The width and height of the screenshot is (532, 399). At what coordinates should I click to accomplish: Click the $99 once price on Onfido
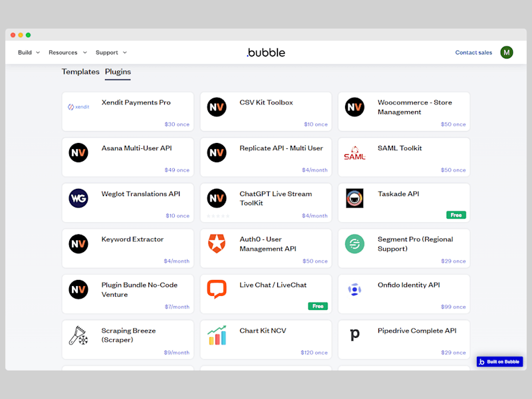pos(453,307)
